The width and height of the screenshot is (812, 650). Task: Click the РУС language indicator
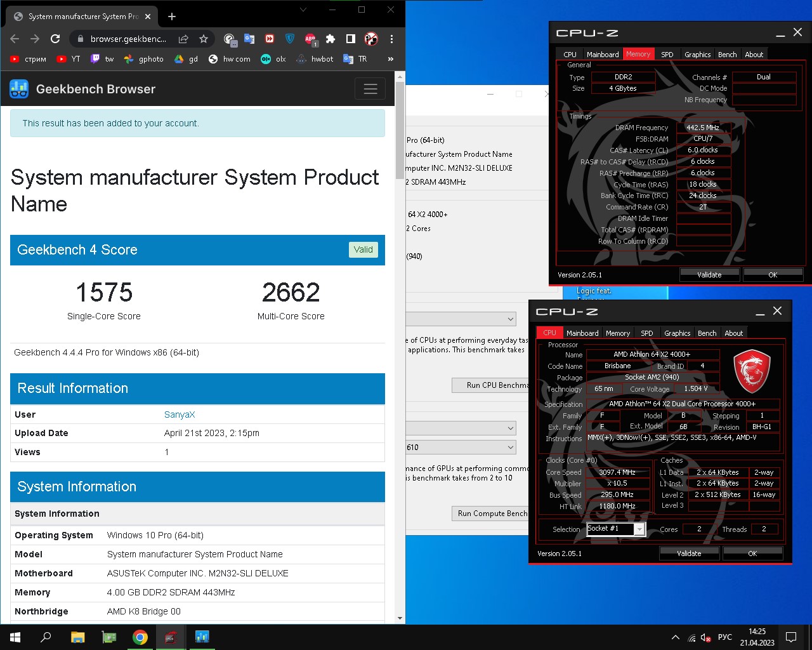coord(725,637)
